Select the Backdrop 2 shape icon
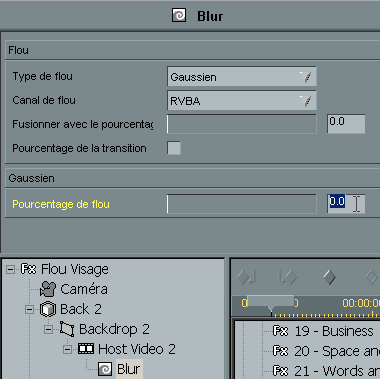380x379 pixels. tap(67, 329)
